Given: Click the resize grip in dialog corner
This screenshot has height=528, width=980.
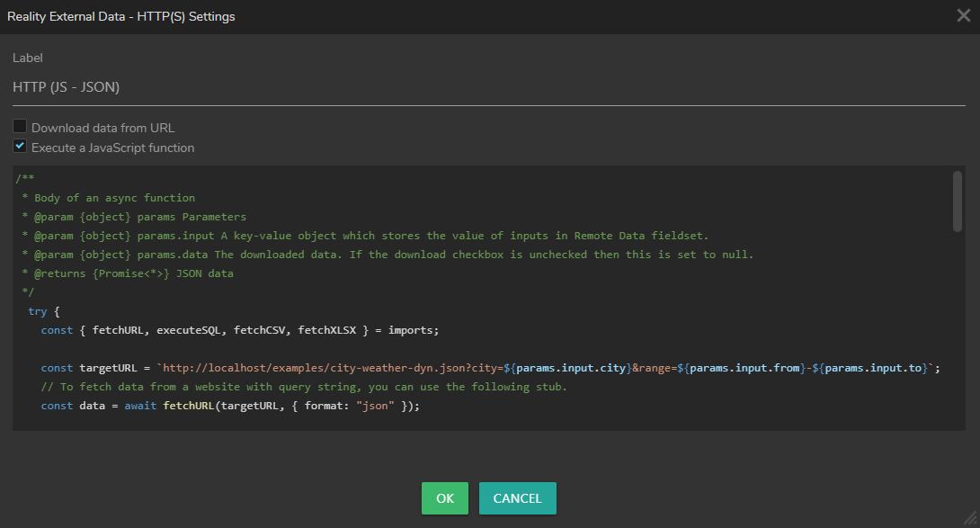Looking at the screenshot, I should (x=971, y=518).
